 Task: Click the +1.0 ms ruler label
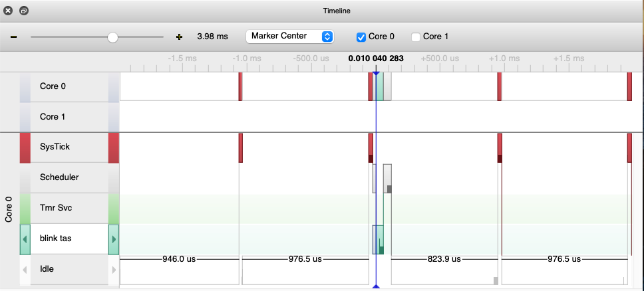[x=505, y=58]
